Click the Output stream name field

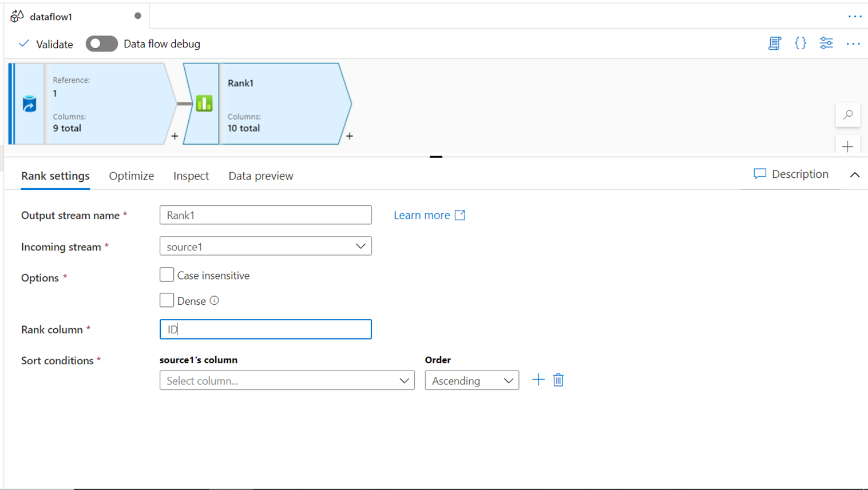[265, 215]
